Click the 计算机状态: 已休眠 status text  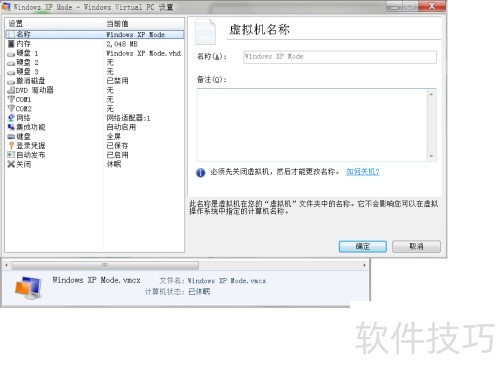click(x=177, y=292)
